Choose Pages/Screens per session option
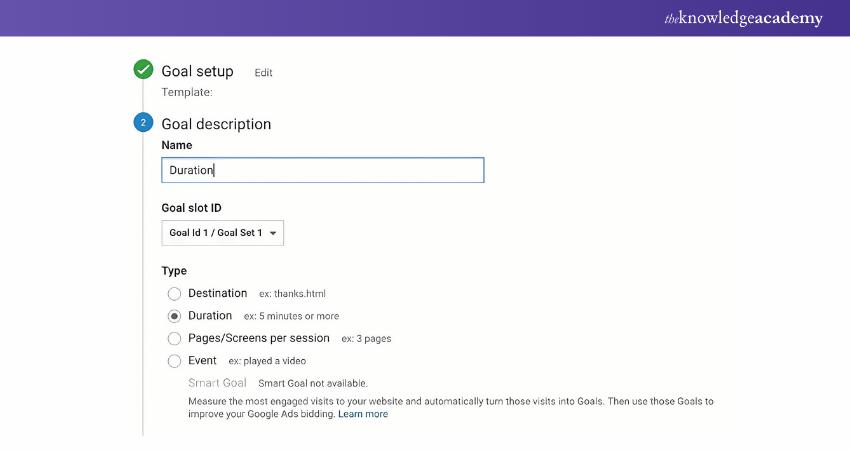The image size is (850, 450). 175,339
